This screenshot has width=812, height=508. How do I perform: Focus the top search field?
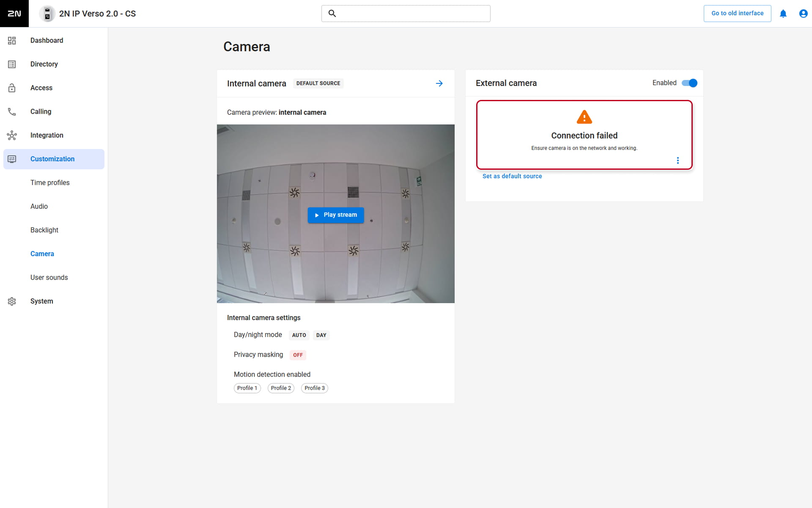(x=406, y=14)
